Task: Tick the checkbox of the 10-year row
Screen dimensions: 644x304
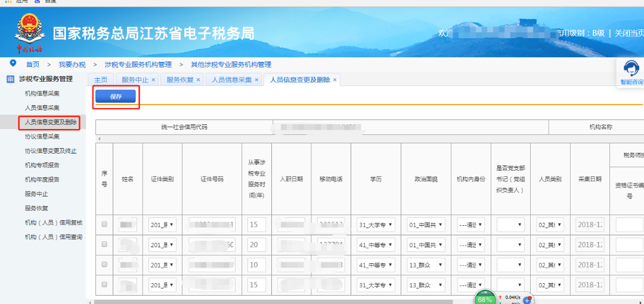Action: 104,264
